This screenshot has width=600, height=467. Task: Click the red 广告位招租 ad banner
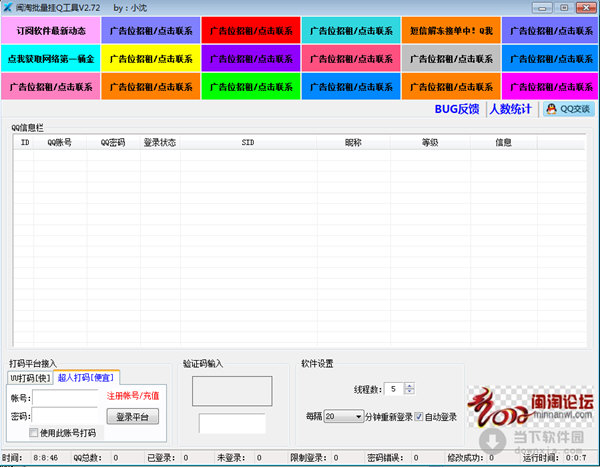[251, 30]
